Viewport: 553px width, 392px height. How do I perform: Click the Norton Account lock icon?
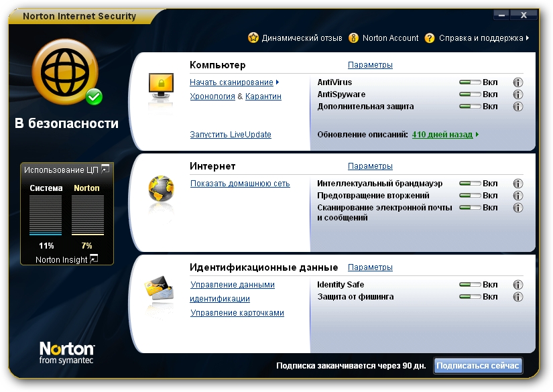tap(353, 38)
